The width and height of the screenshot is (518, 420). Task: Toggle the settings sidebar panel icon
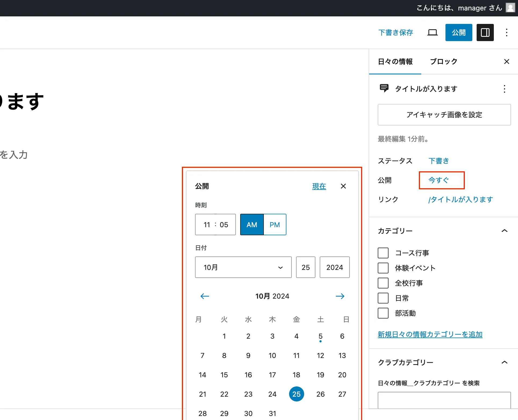click(485, 32)
